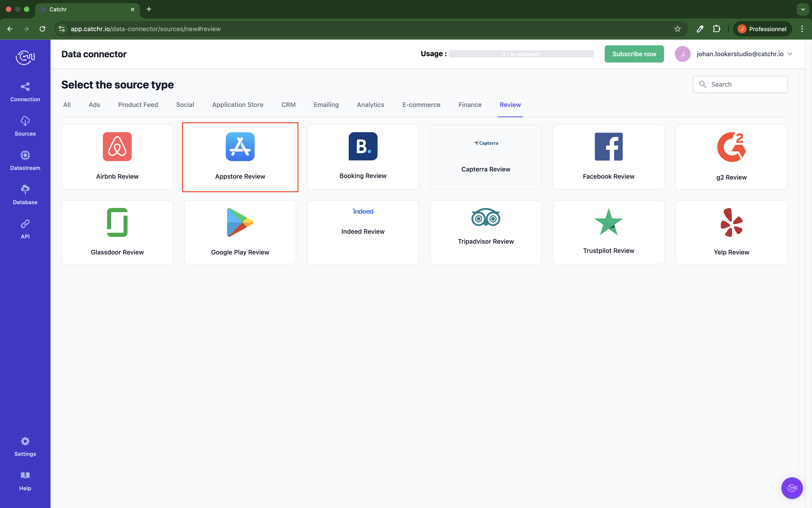This screenshot has height=508, width=812.
Task: Click the Usage accounts progress bar
Action: click(521, 54)
